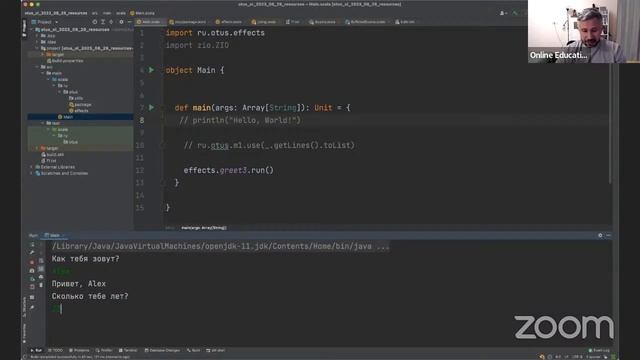Stop the running process (red square)

[x=32, y=262]
